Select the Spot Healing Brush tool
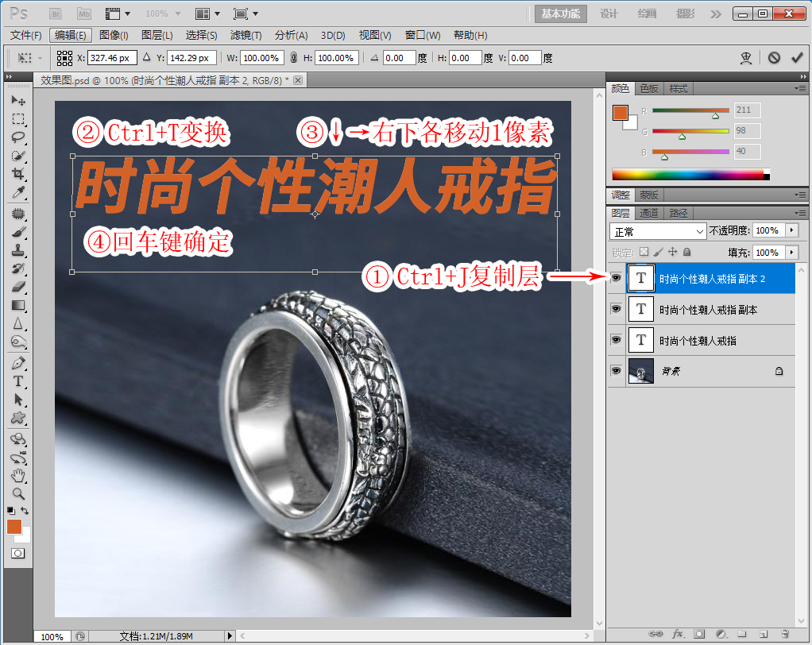812x645 pixels. 18,213
